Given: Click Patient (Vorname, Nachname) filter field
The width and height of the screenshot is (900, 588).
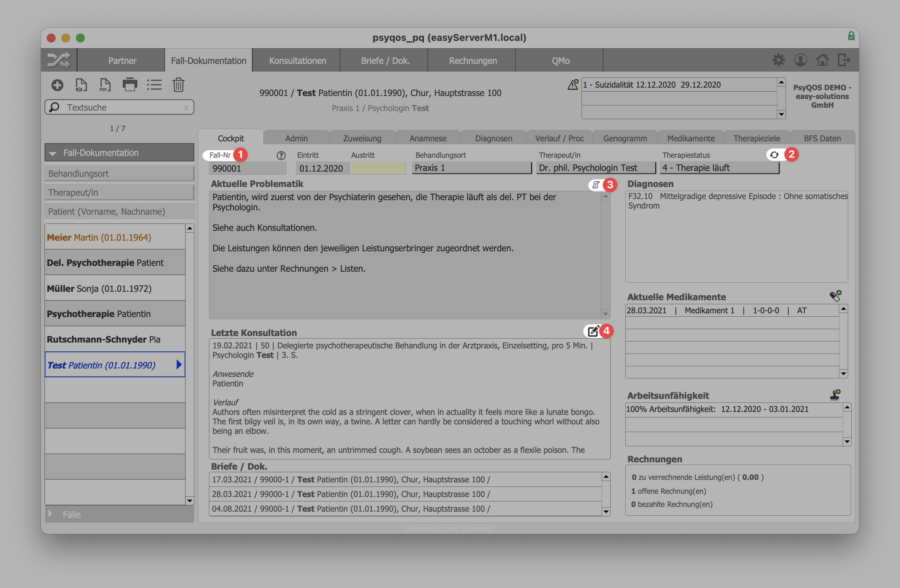Looking at the screenshot, I should [x=119, y=211].
